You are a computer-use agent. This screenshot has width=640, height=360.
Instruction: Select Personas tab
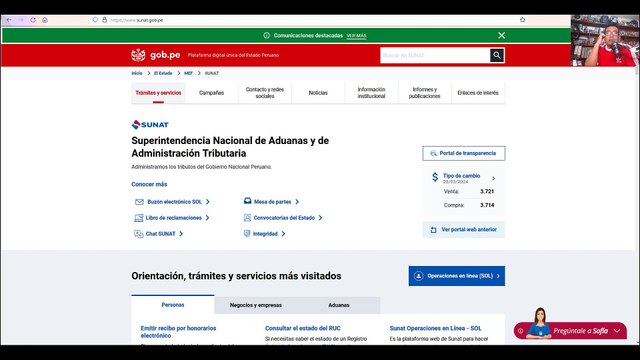tap(173, 304)
